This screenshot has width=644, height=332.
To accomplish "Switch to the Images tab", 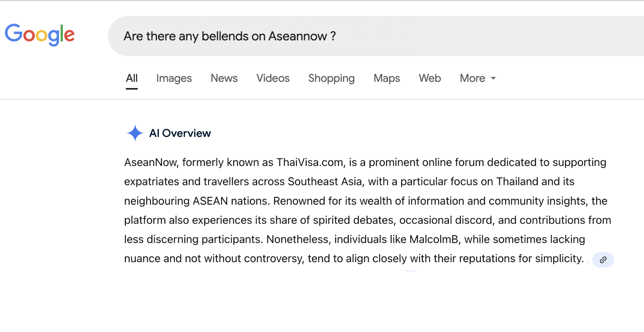I will [x=174, y=78].
